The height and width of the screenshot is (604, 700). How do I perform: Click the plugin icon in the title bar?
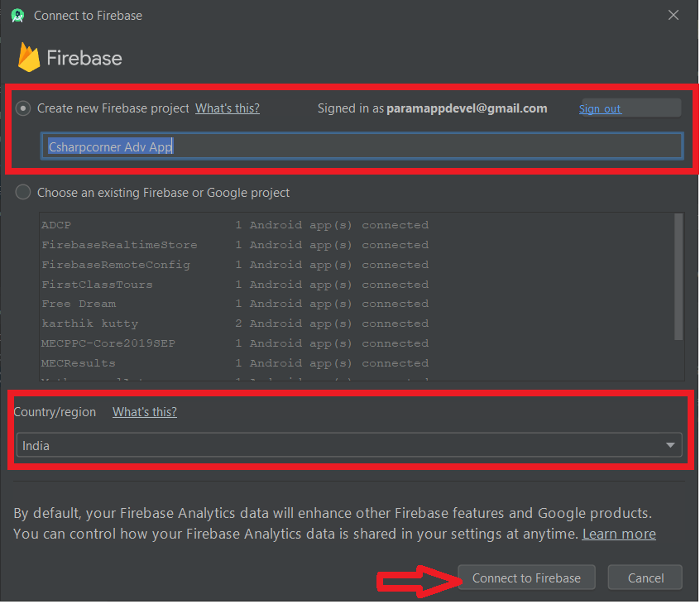click(x=17, y=15)
